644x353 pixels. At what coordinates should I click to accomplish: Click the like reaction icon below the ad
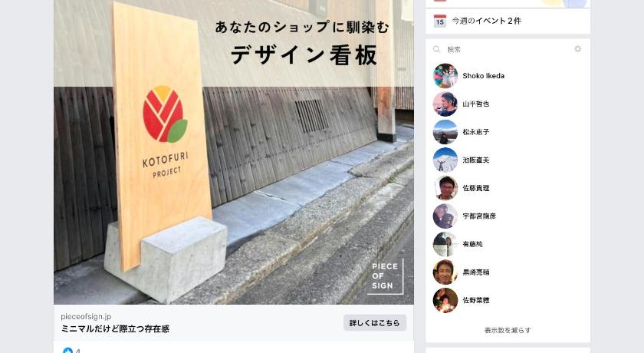click(x=67, y=351)
